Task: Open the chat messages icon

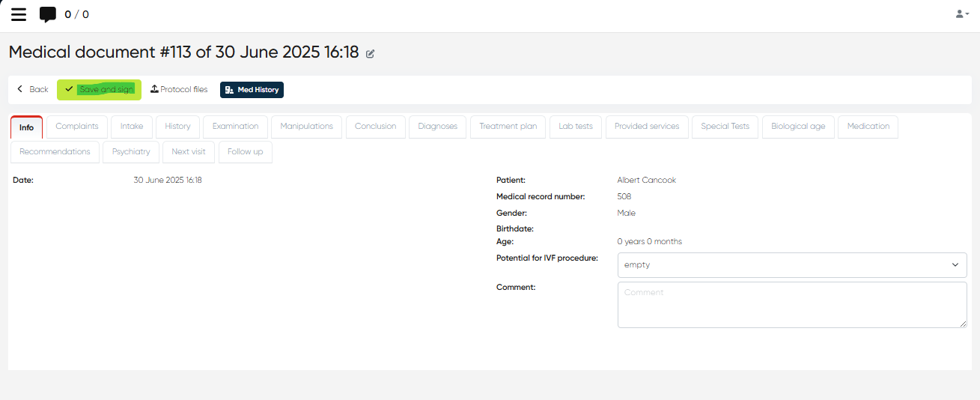Action: point(48,14)
